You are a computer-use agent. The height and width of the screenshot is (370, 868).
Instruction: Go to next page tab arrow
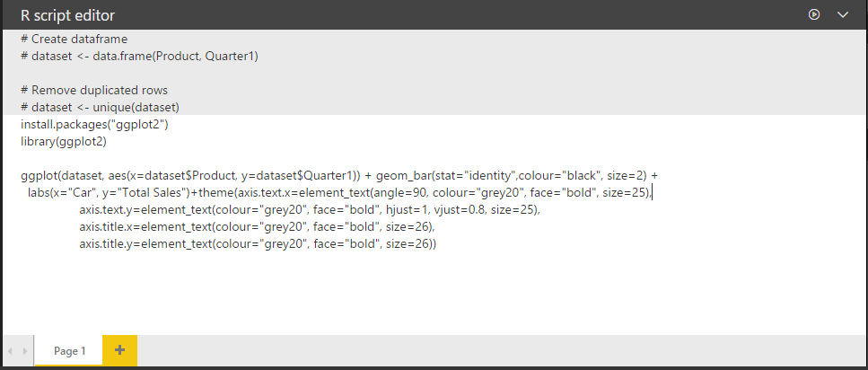[24, 351]
